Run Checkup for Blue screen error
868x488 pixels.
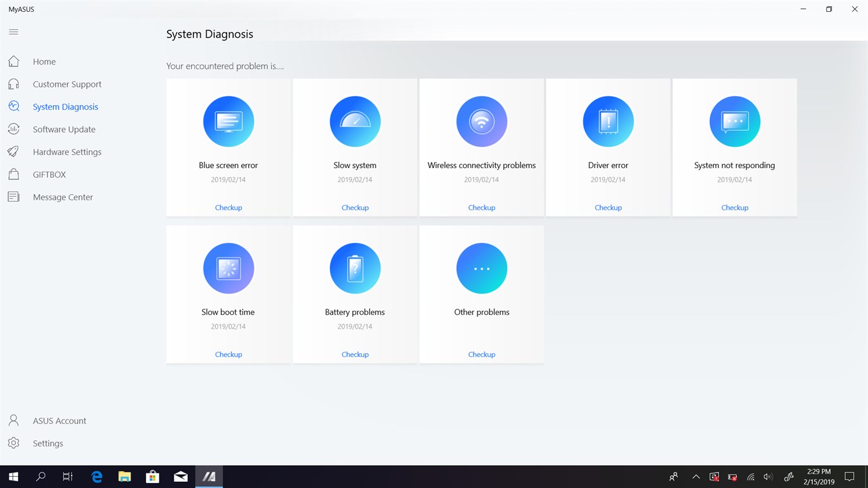[228, 208]
